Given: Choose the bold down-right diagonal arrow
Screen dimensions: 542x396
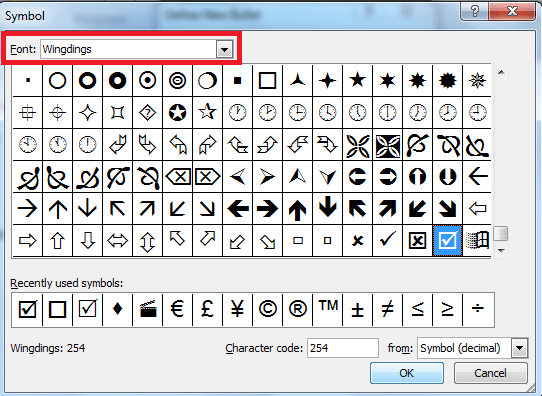Looking at the screenshot, I should [447, 208].
